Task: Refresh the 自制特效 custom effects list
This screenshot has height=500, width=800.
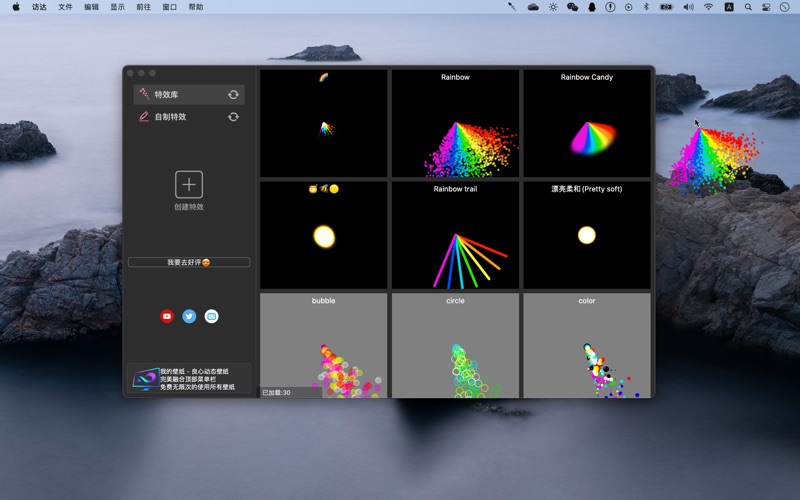Action: pos(233,117)
